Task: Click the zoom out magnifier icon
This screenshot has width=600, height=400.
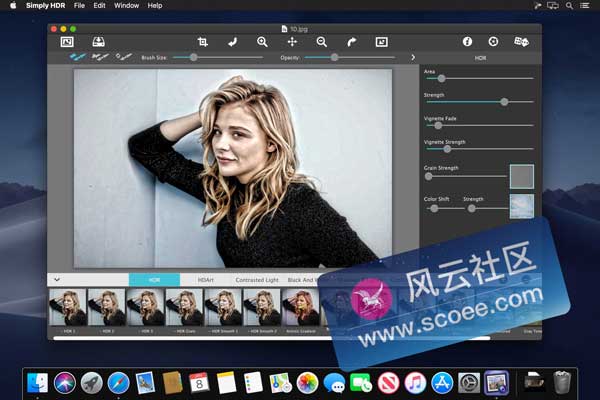Action: click(322, 42)
